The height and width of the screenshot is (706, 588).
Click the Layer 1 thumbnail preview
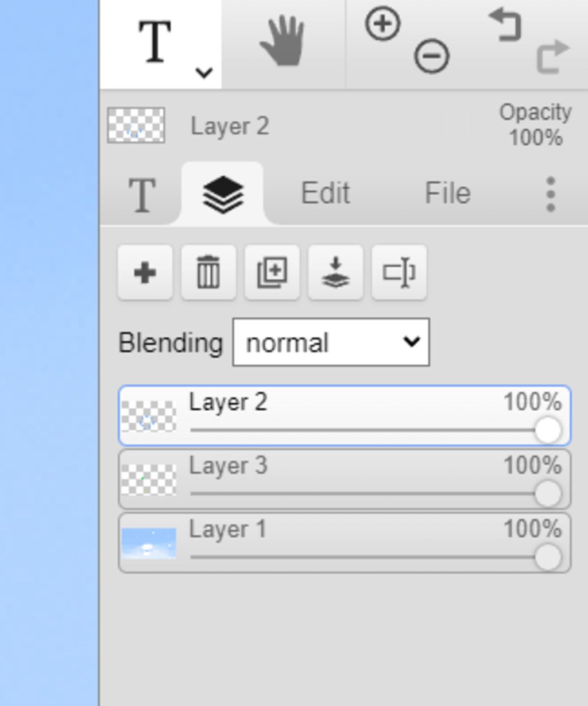pyautogui.click(x=149, y=543)
